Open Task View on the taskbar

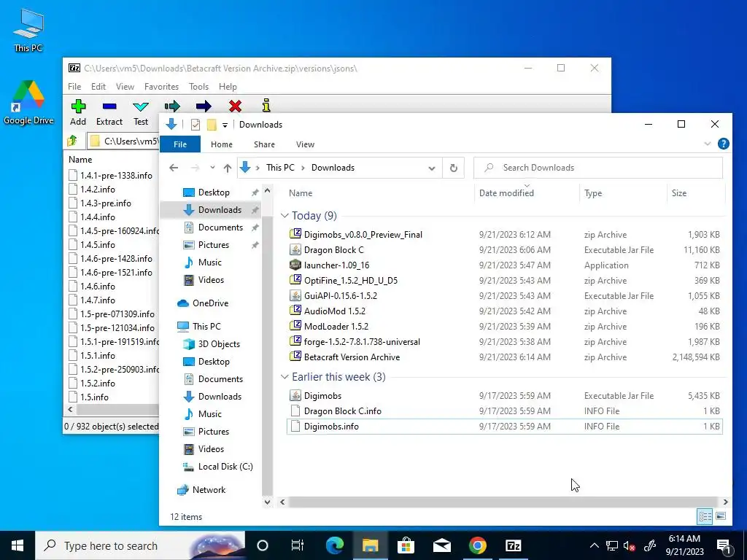coord(298,545)
